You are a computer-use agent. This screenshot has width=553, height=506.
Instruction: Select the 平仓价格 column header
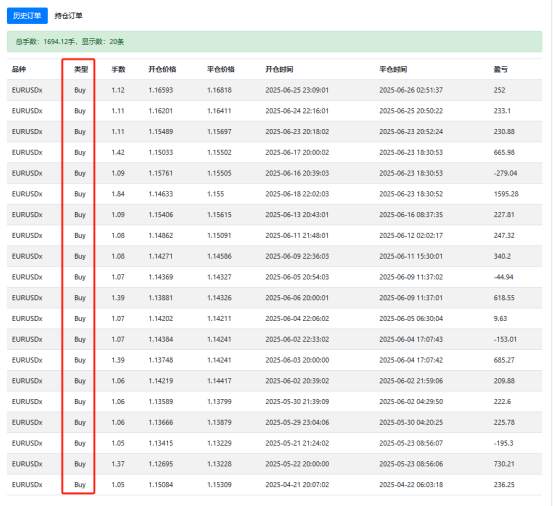pos(221,69)
